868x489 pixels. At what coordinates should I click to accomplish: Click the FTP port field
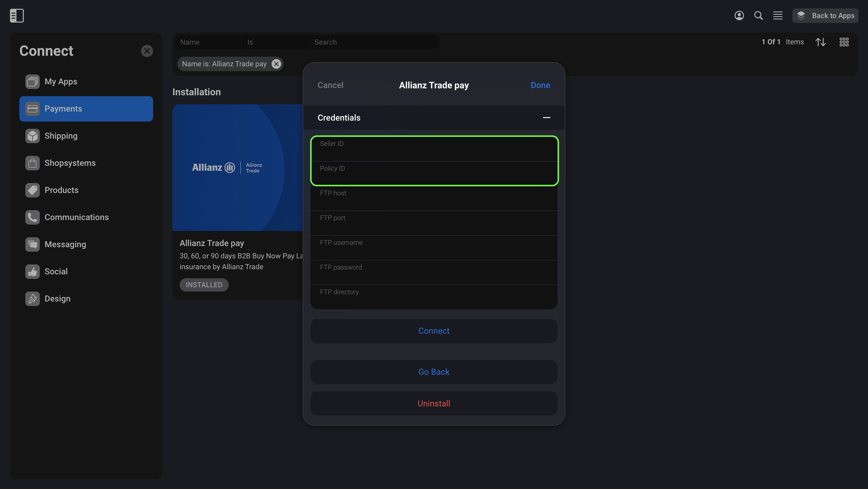434,223
